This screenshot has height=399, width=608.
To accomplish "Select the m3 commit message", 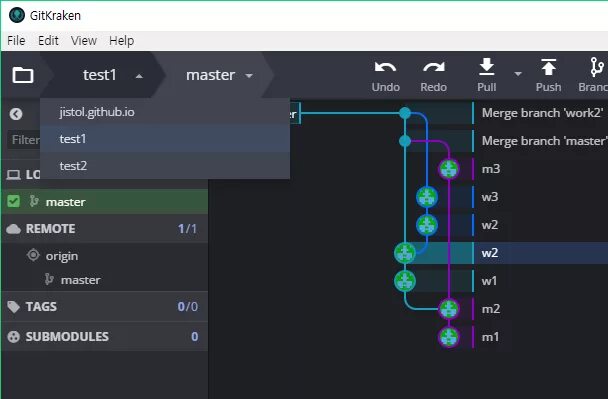I will [x=491, y=169].
